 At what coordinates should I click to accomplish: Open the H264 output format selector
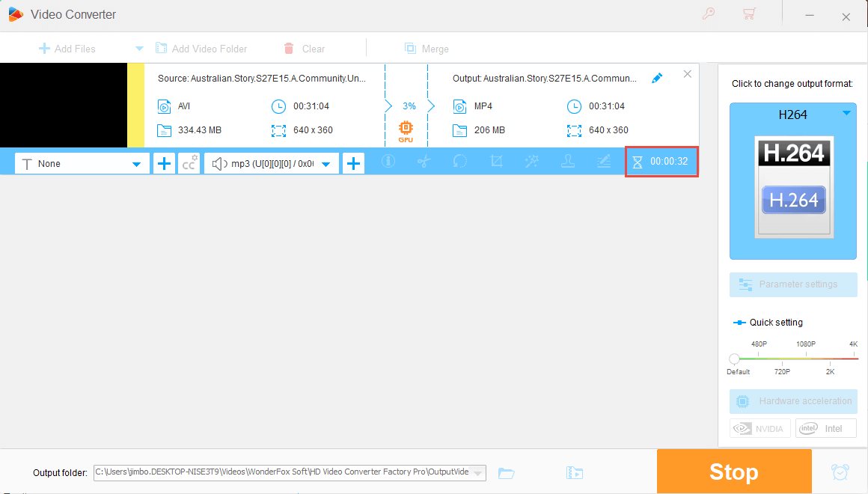click(792, 115)
